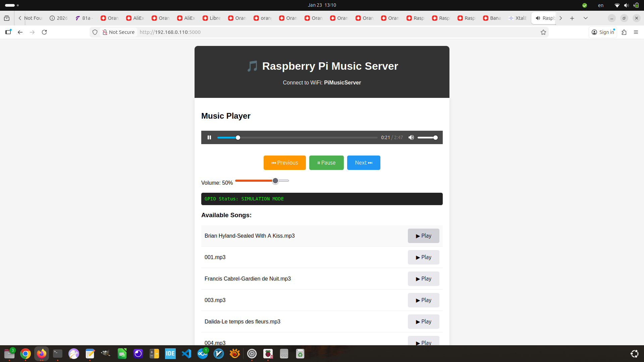
Task: Go back to the previous page
Action: pyautogui.click(x=20, y=32)
